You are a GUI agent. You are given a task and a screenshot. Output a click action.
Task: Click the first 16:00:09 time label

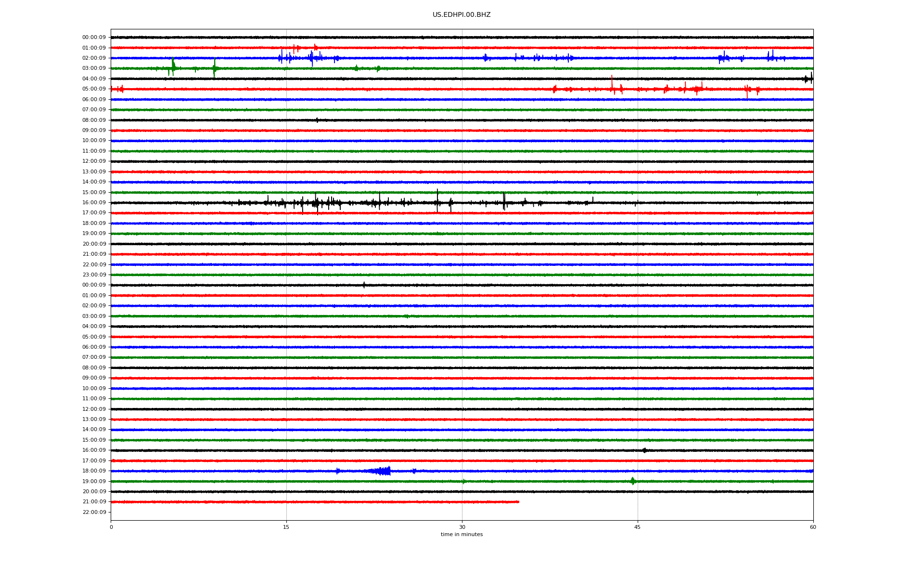pyautogui.click(x=94, y=203)
